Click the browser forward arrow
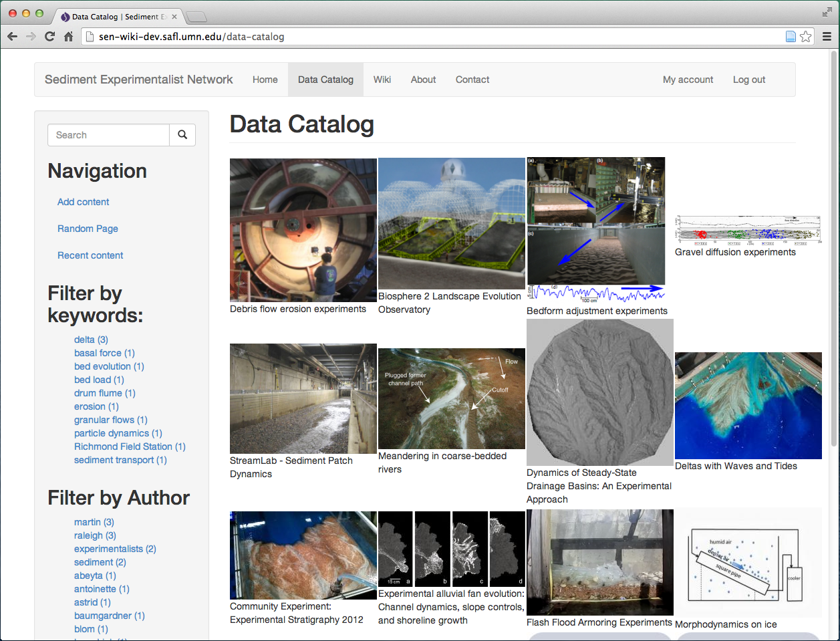The height and width of the screenshot is (641, 840). point(31,36)
